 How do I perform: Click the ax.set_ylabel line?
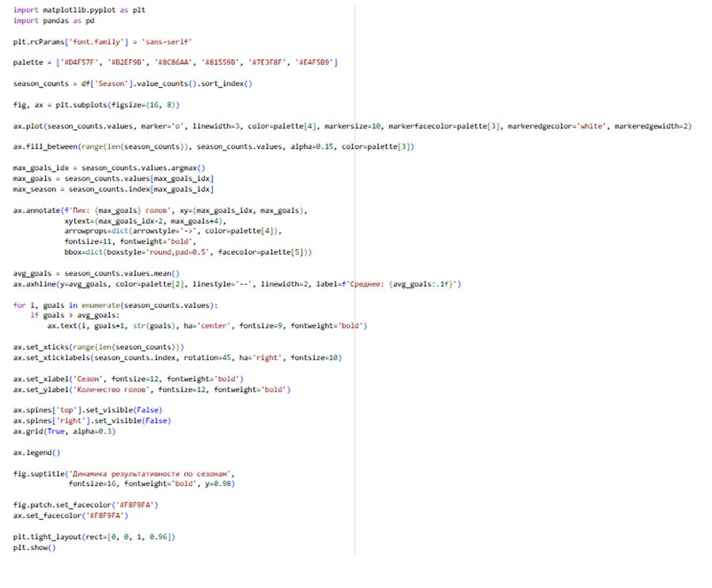pyautogui.click(x=152, y=389)
